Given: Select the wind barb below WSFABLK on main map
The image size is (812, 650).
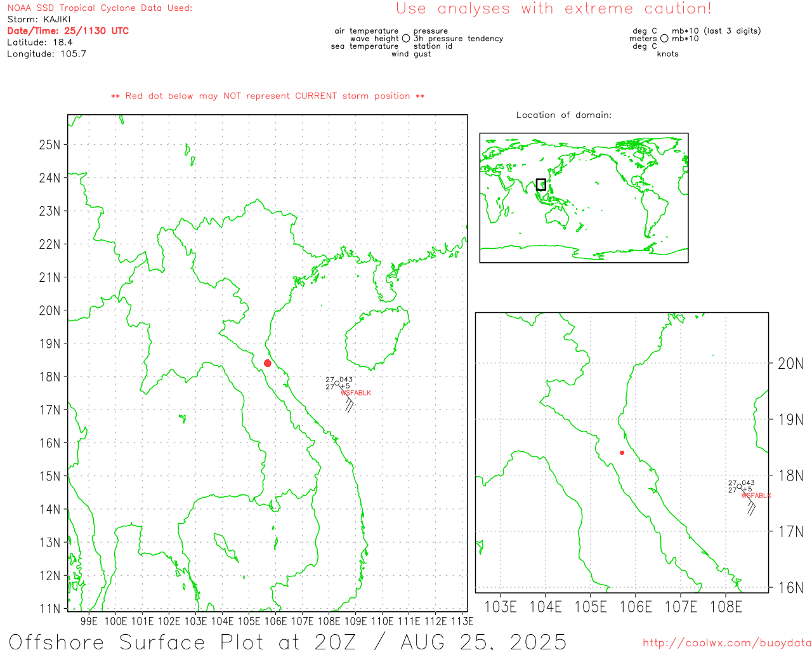Looking at the screenshot, I should coord(350,404).
